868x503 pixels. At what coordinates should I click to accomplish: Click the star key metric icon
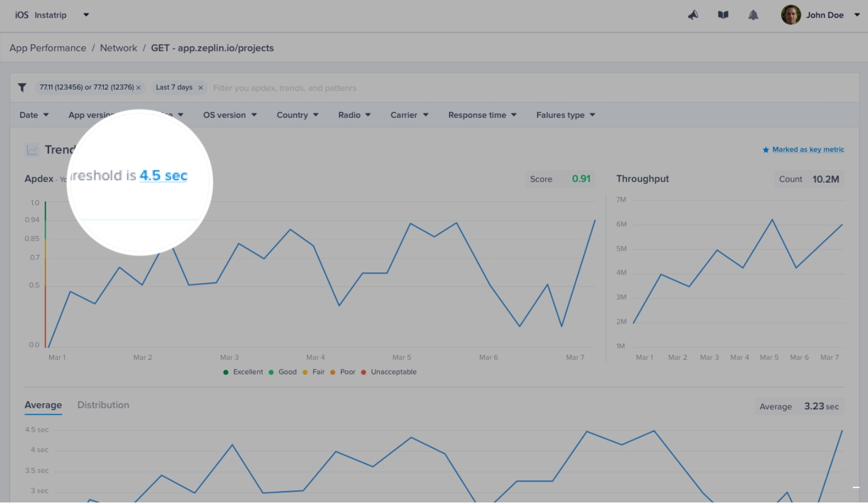tap(766, 150)
